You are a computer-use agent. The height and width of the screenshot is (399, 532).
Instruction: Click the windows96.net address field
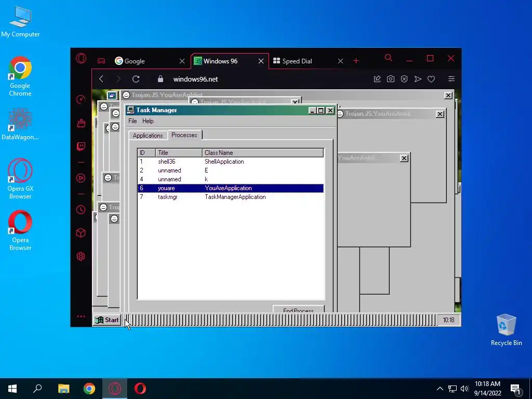pos(195,79)
